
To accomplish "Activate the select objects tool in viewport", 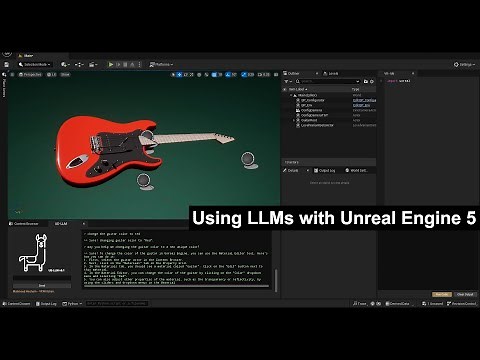I will click(x=173, y=74).
